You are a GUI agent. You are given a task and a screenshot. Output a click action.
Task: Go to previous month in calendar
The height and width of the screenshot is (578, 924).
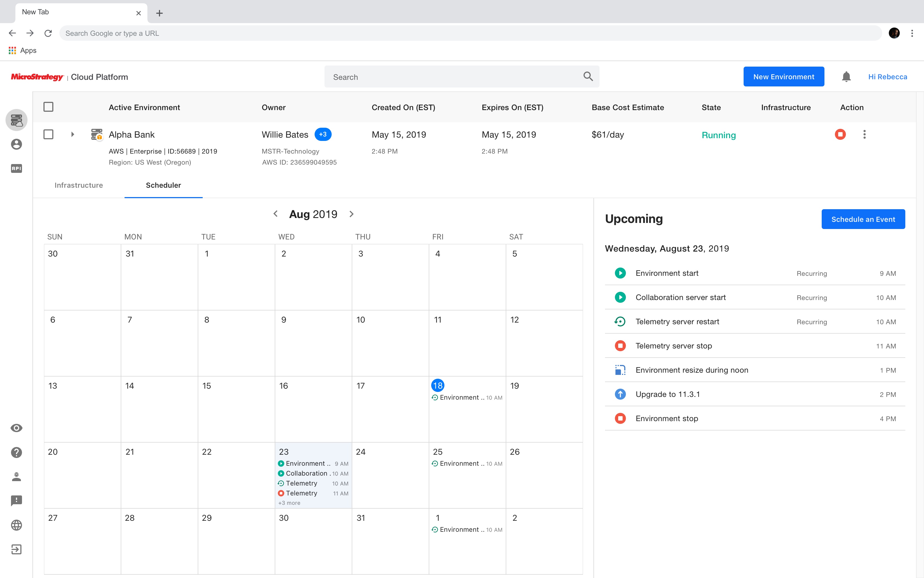[275, 214]
